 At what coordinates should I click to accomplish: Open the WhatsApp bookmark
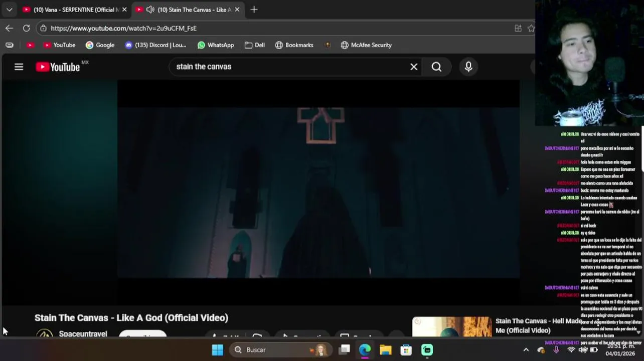pos(216,45)
